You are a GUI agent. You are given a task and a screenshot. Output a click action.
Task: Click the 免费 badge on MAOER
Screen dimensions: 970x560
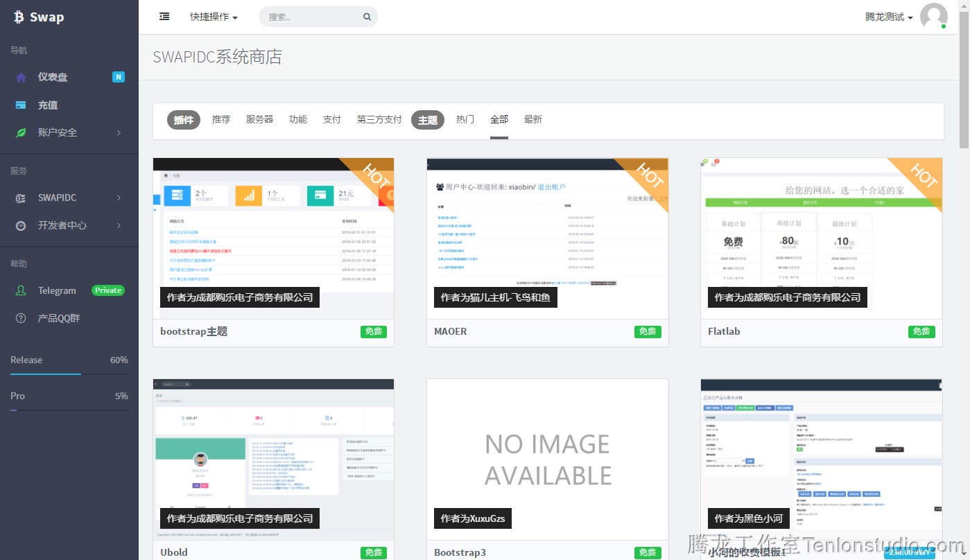[x=648, y=332]
